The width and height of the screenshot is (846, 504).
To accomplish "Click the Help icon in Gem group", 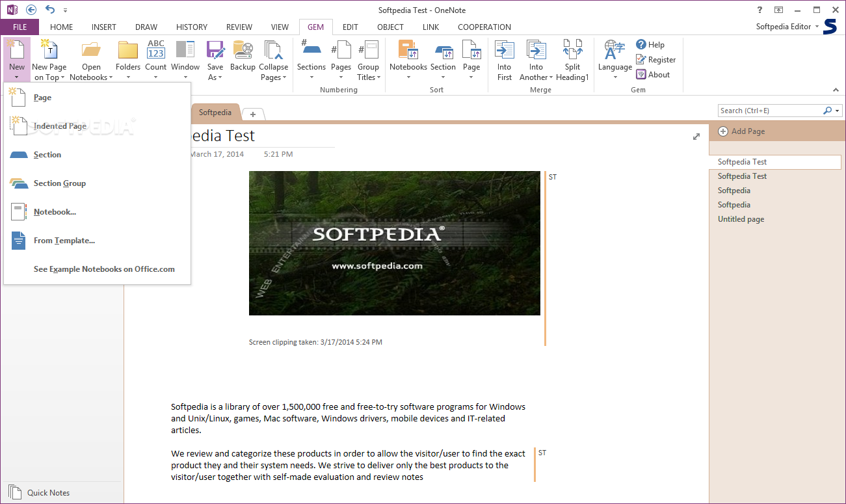I will pyautogui.click(x=641, y=44).
